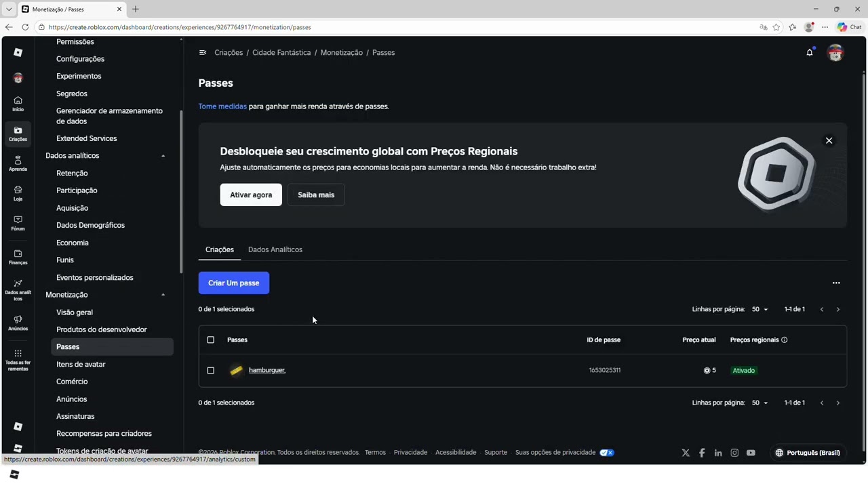Toggle the privacy options switch in footer
868x488 pixels.
pos(607,453)
